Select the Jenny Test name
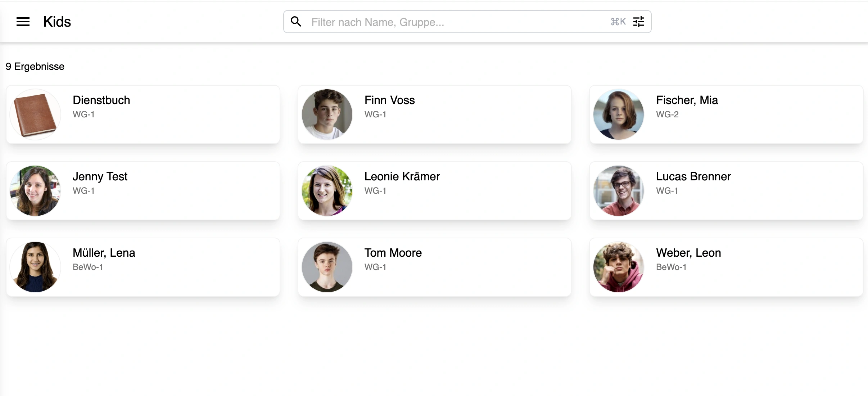868x396 pixels. (x=100, y=176)
